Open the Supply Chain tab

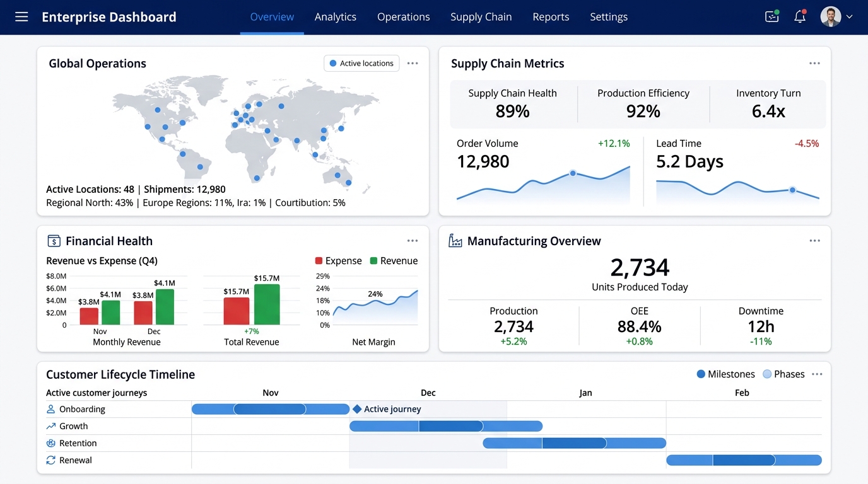coord(481,17)
